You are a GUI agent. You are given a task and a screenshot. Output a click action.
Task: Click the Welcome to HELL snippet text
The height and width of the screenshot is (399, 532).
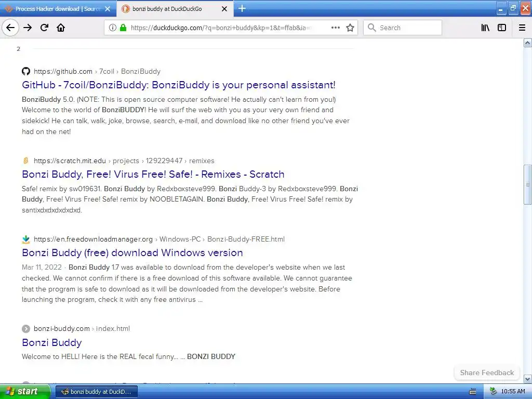[x=129, y=356]
